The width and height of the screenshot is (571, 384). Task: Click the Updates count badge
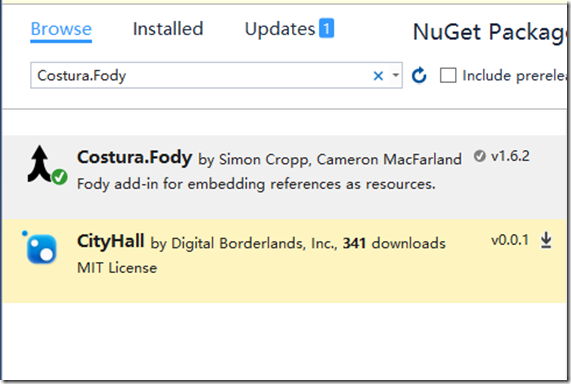(x=327, y=28)
